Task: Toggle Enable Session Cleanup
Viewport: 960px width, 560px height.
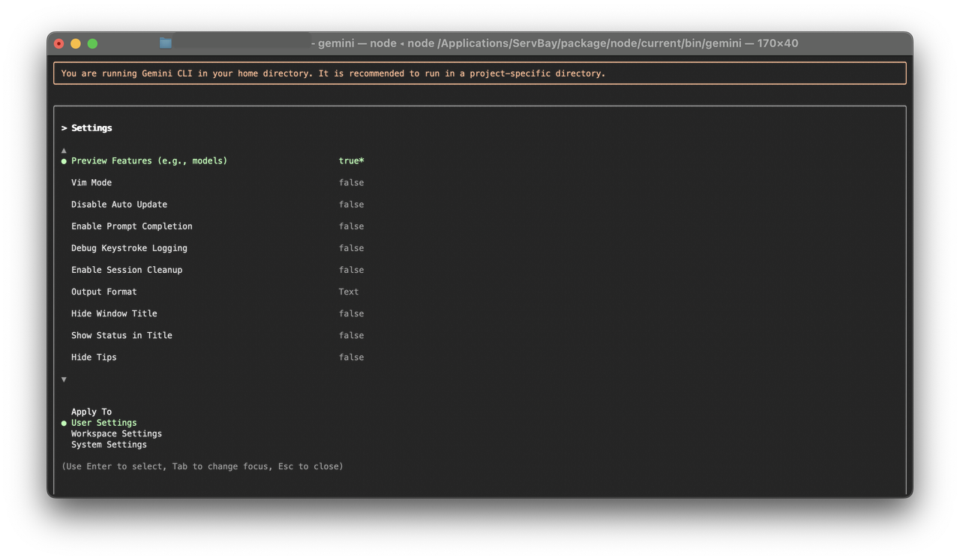Action: 126,269
